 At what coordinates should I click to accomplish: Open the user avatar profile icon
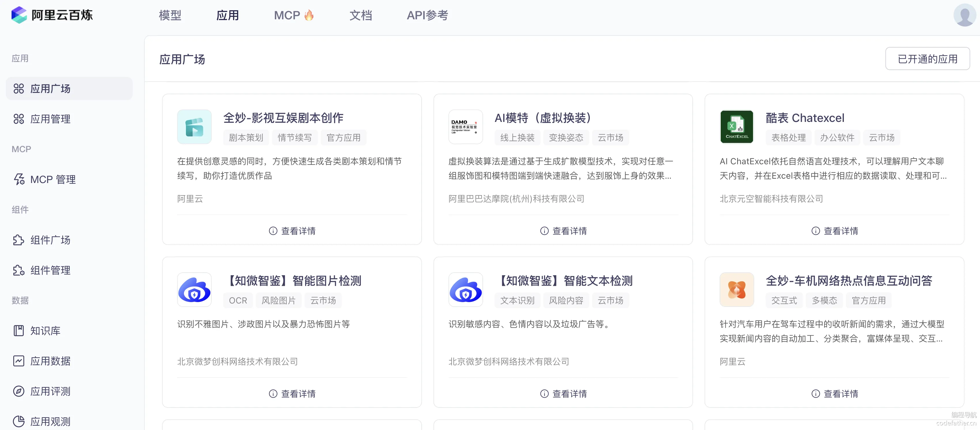pyautogui.click(x=964, y=15)
